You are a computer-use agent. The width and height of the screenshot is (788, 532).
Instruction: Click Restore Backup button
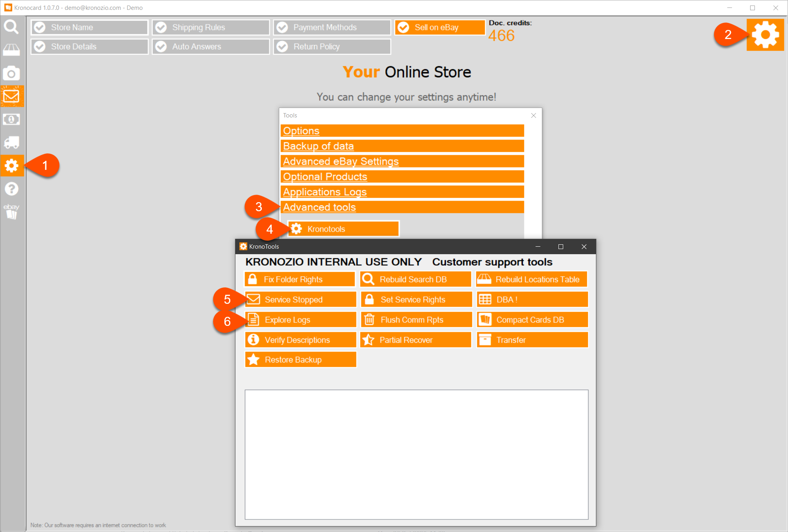(x=300, y=359)
